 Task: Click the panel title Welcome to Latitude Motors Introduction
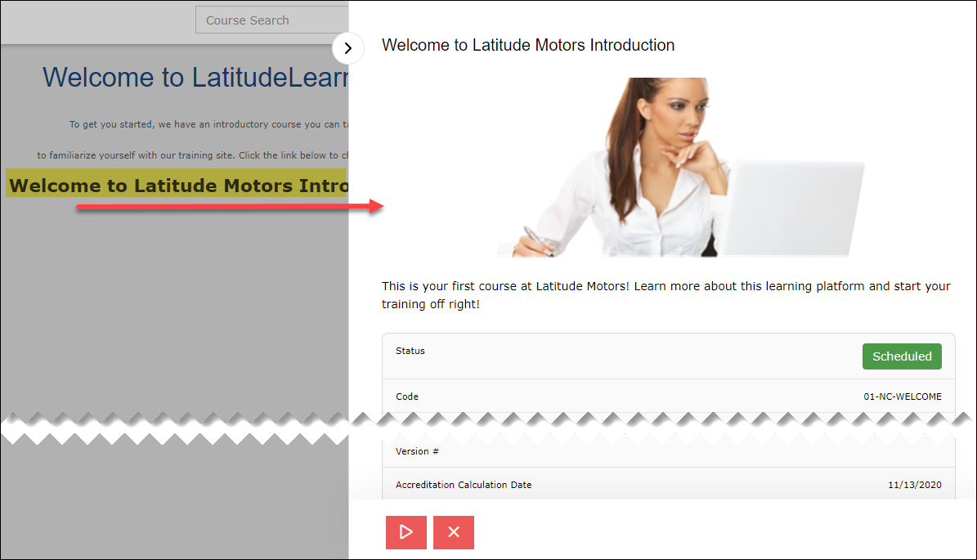tap(528, 45)
